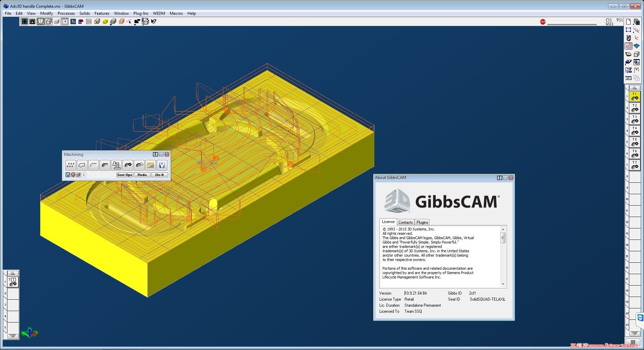Open the color bar cube view dropdown

145,21
